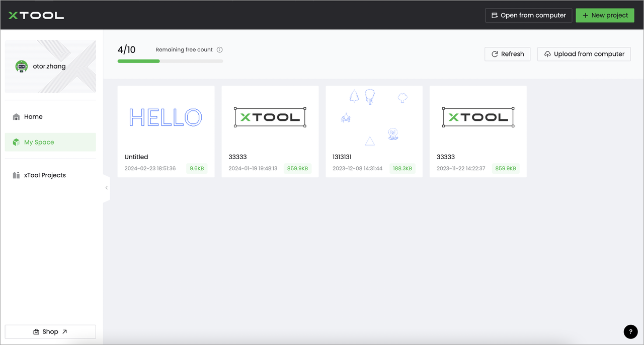Click the storage usage progress bar
This screenshot has width=644, height=345.
point(170,61)
